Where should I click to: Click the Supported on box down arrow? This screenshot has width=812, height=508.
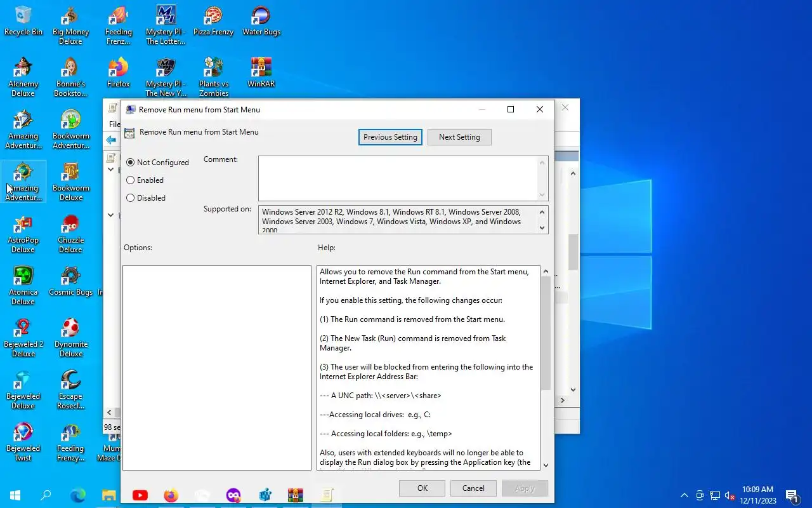click(542, 227)
